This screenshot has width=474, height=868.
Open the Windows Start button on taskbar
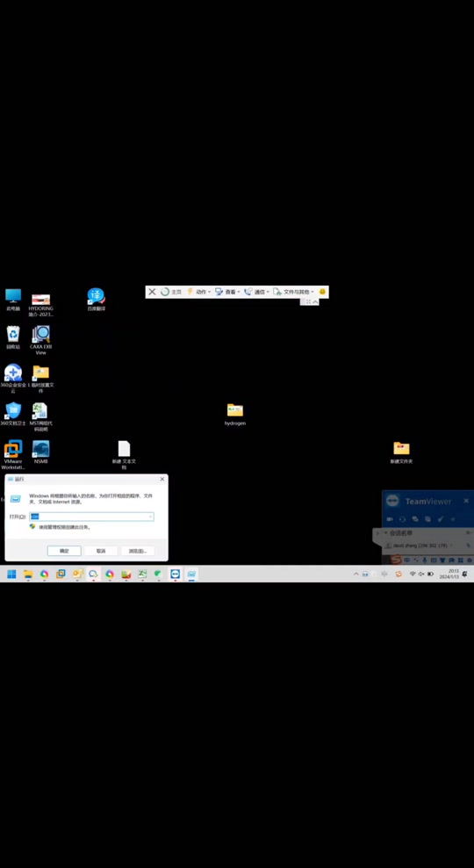11,574
